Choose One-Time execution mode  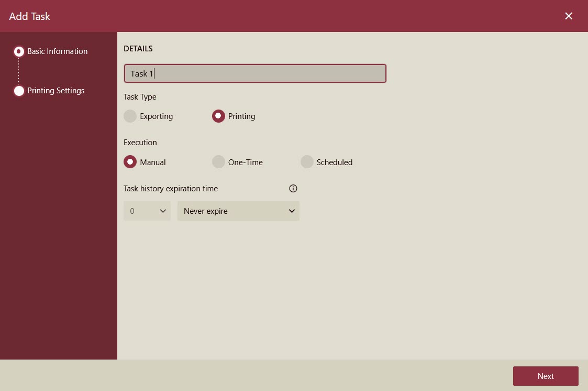(218, 162)
